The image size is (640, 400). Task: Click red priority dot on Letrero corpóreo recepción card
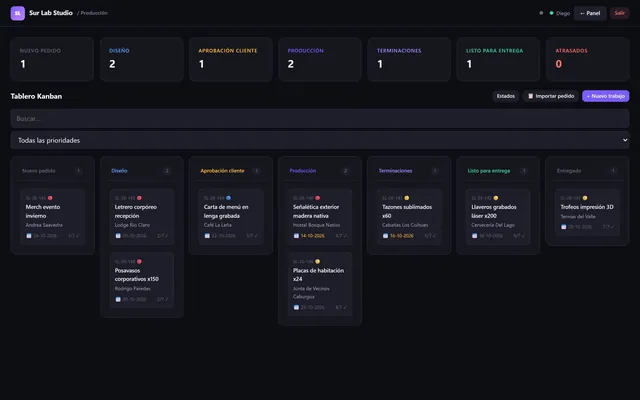point(139,198)
